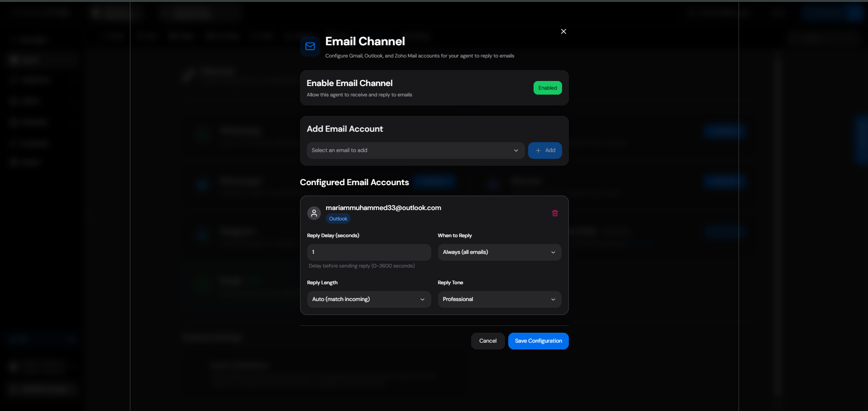Save Configuration for the email channel
The width and height of the screenshot is (868, 411).
538,341
